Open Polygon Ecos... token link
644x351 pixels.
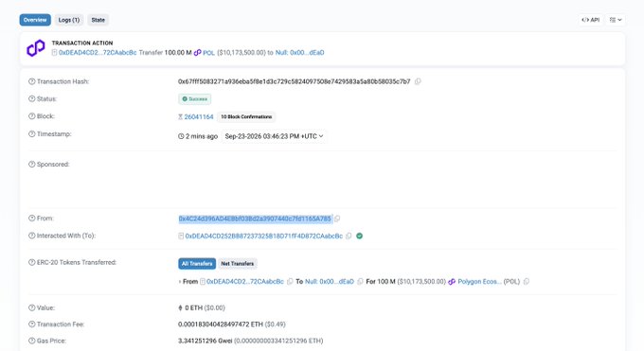point(480,282)
